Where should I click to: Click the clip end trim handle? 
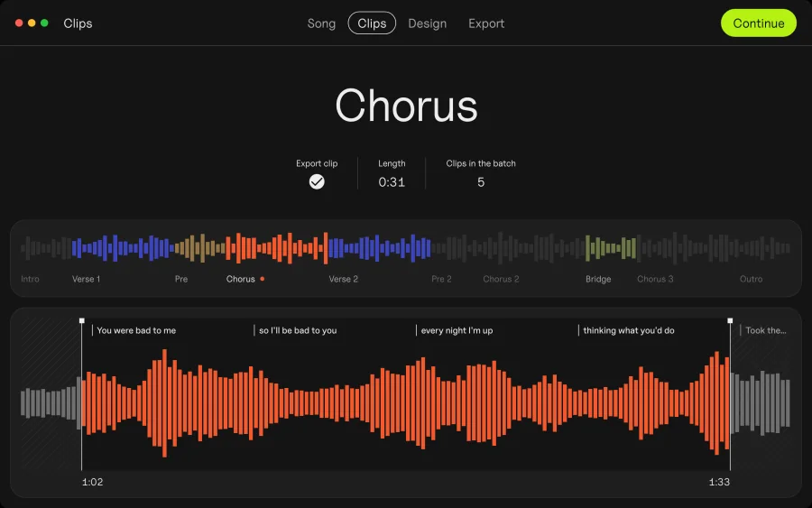730,320
